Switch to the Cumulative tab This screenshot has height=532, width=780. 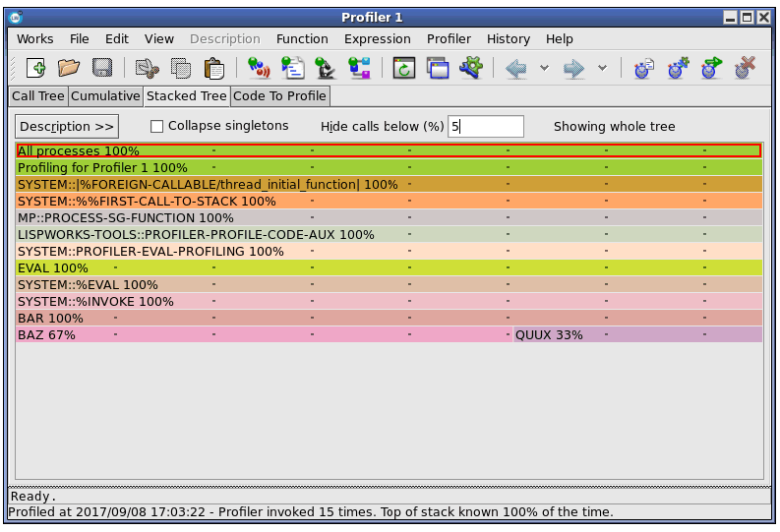click(x=105, y=96)
